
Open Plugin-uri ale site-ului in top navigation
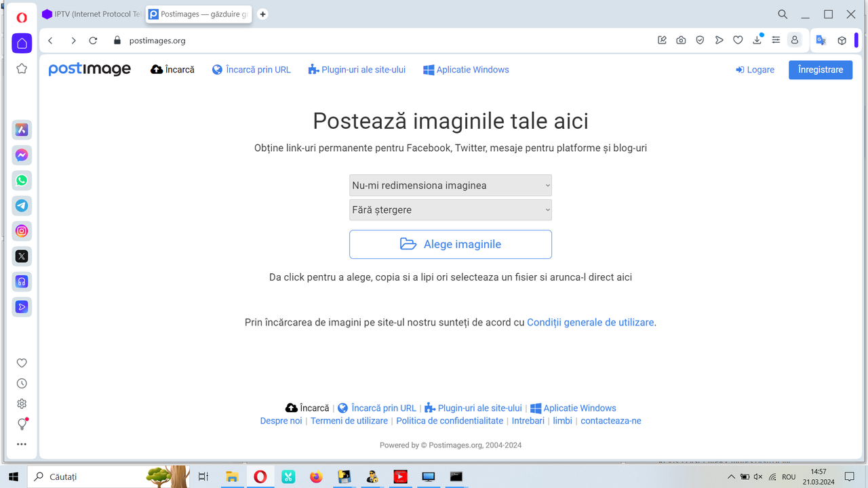pyautogui.click(x=357, y=70)
